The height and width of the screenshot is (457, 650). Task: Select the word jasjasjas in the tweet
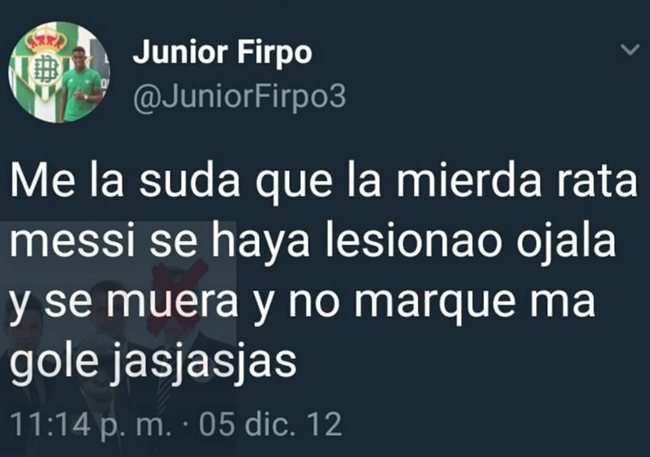(205, 360)
